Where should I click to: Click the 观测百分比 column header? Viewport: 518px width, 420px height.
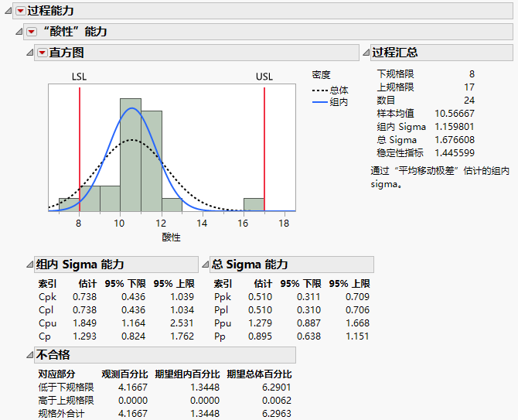click(x=124, y=374)
